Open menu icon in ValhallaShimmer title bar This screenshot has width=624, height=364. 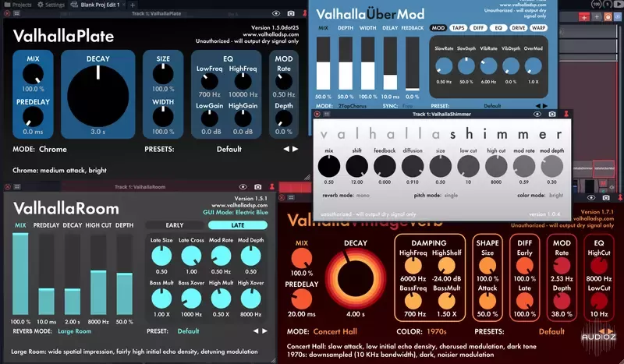pyautogui.click(x=327, y=114)
